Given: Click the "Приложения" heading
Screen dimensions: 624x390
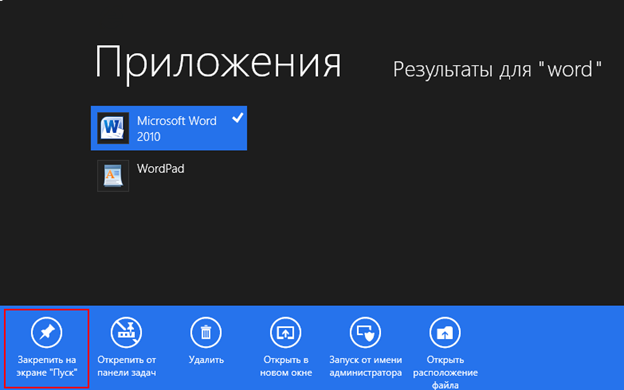Looking at the screenshot, I should pyautogui.click(x=218, y=64).
